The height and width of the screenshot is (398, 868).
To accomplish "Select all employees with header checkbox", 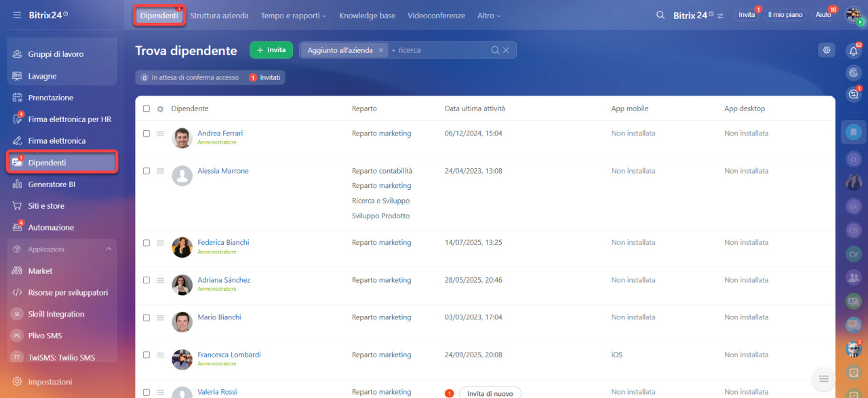I will click(146, 108).
